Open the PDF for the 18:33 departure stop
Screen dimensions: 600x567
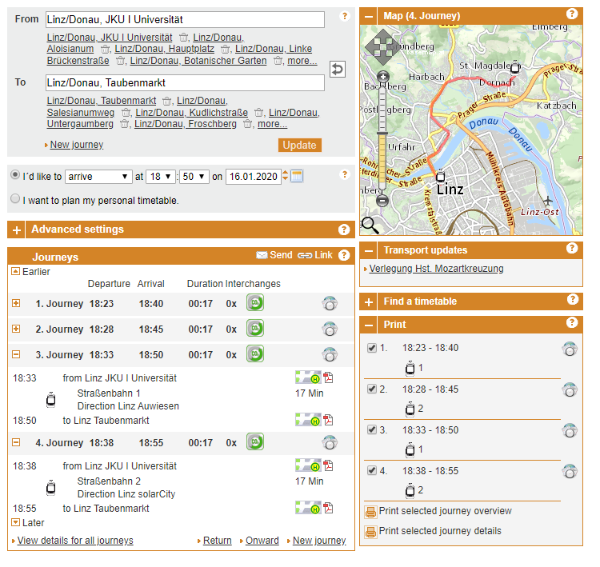pos(328,378)
